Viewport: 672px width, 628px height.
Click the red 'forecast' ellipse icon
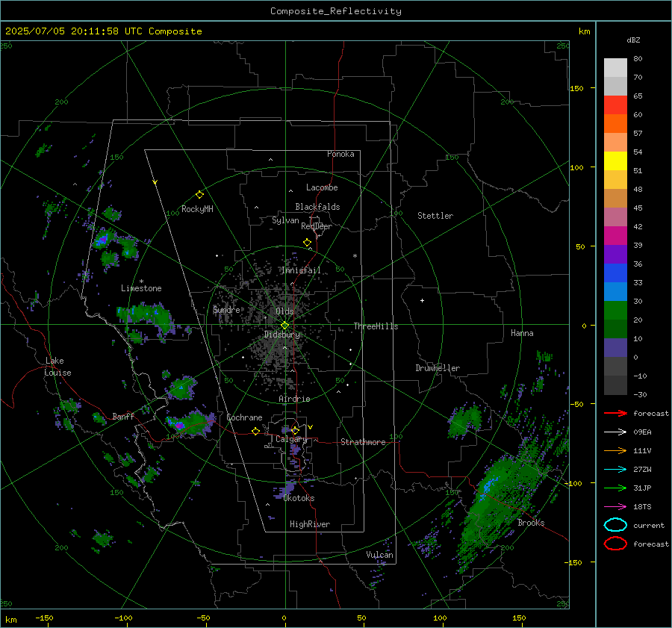615,544
